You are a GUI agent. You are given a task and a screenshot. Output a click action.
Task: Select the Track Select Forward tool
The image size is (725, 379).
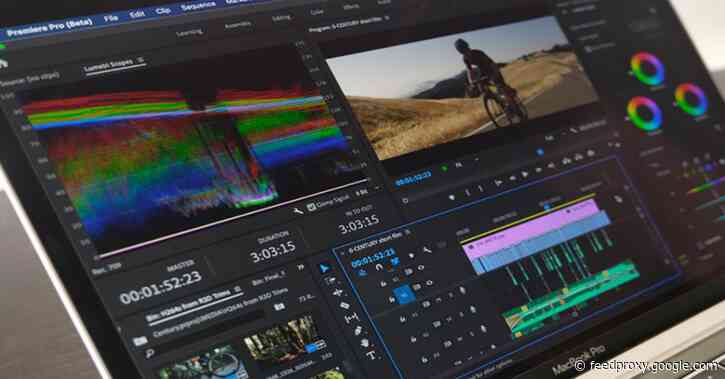tap(331, 281)
